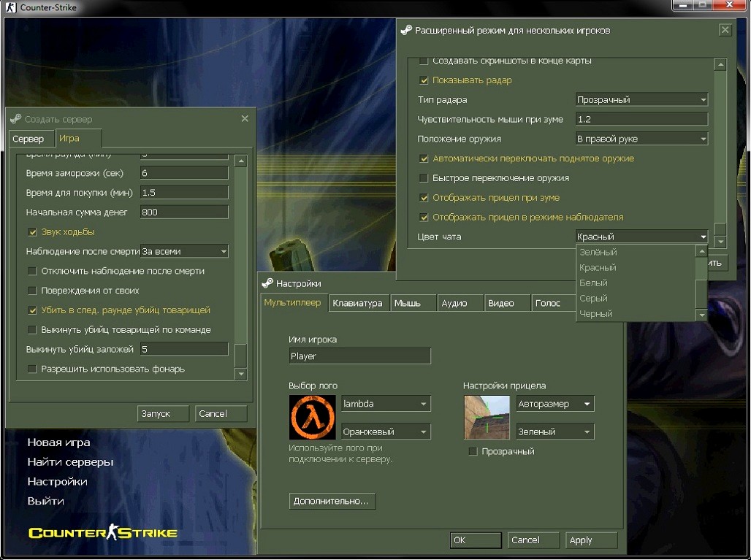Open the Тип радара dropdown
Image resolution: width=751 pixels, height=560 pixels.
(641, 100)
